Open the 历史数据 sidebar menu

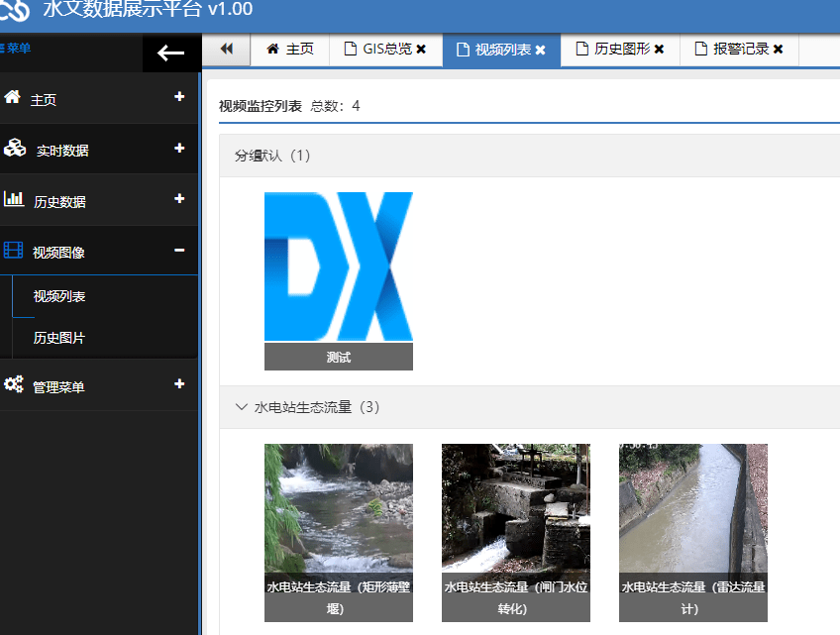99,199
